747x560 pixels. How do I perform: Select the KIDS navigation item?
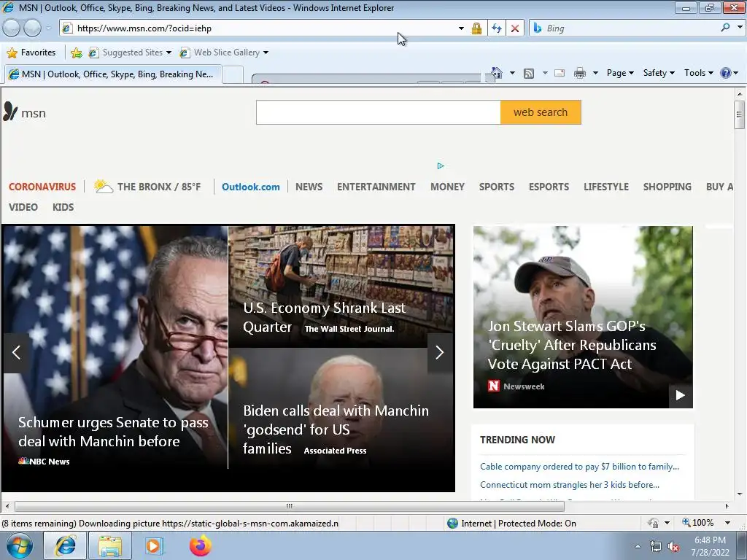[63, 207]
